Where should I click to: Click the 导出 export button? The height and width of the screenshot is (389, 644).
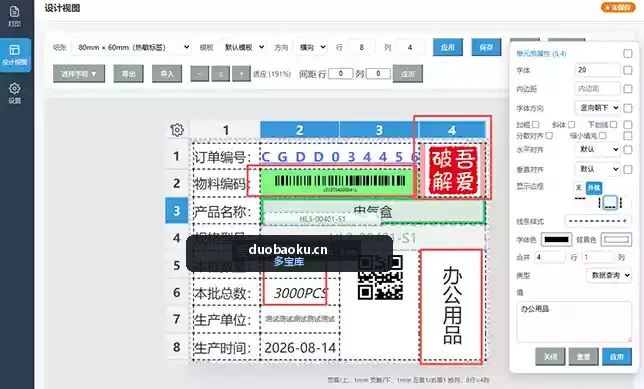(129, 74)
